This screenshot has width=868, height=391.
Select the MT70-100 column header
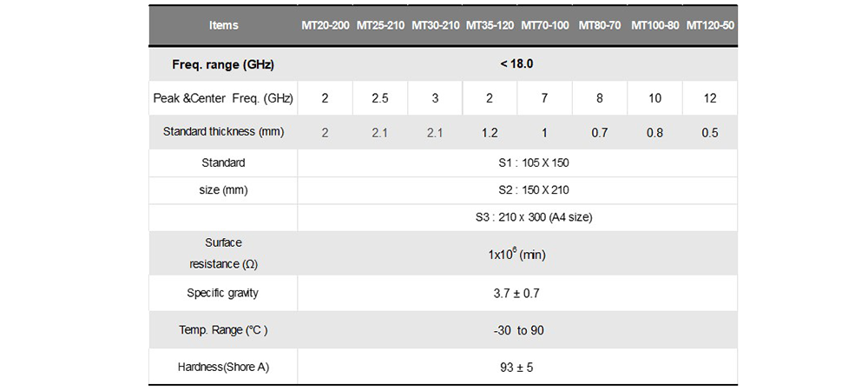point(545,25)
